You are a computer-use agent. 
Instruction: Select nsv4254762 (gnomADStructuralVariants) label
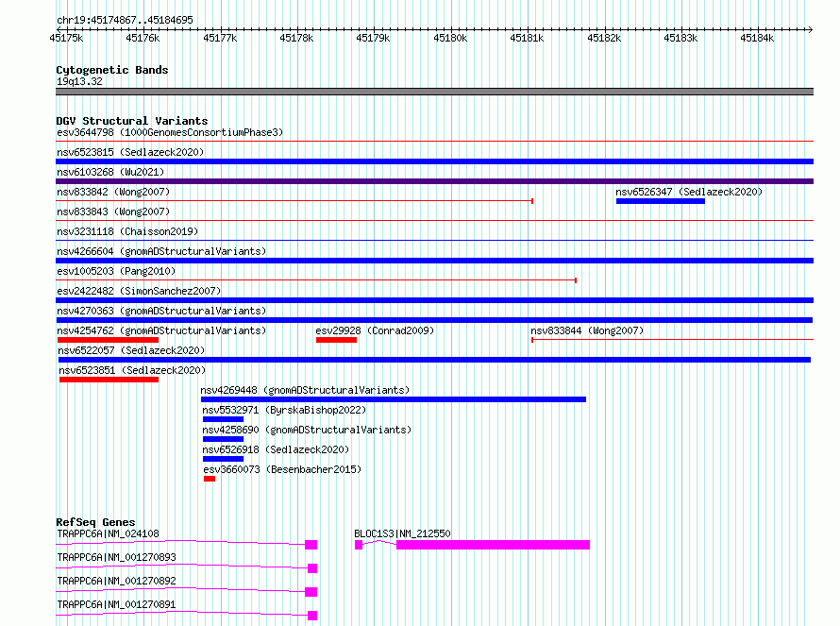[x=161, y=330]
